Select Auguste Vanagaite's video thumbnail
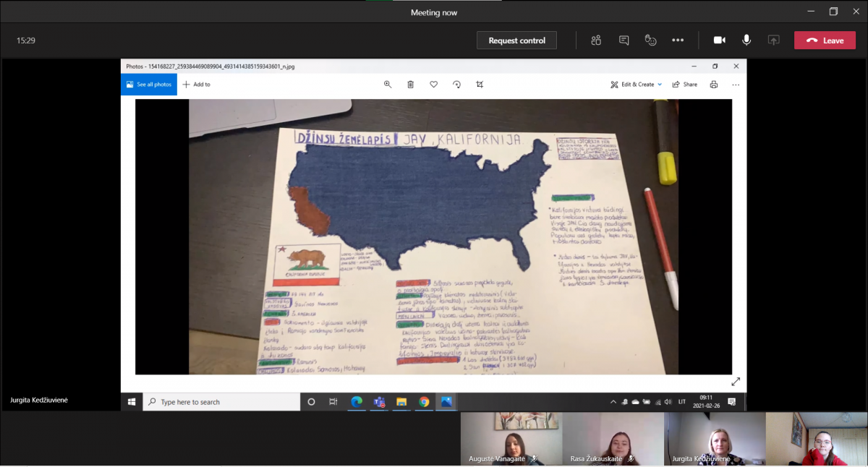Image resolution: width=868 pixels, height=467 pixels. (x=511, y=440)
